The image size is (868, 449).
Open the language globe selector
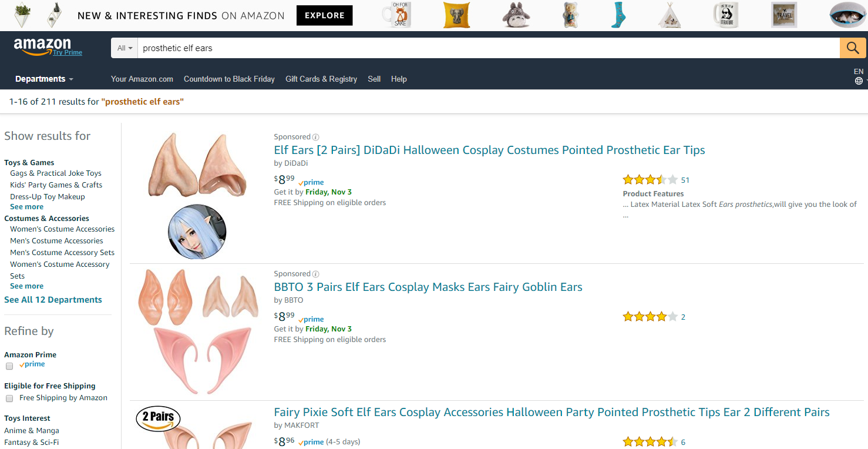click(859, 81)
